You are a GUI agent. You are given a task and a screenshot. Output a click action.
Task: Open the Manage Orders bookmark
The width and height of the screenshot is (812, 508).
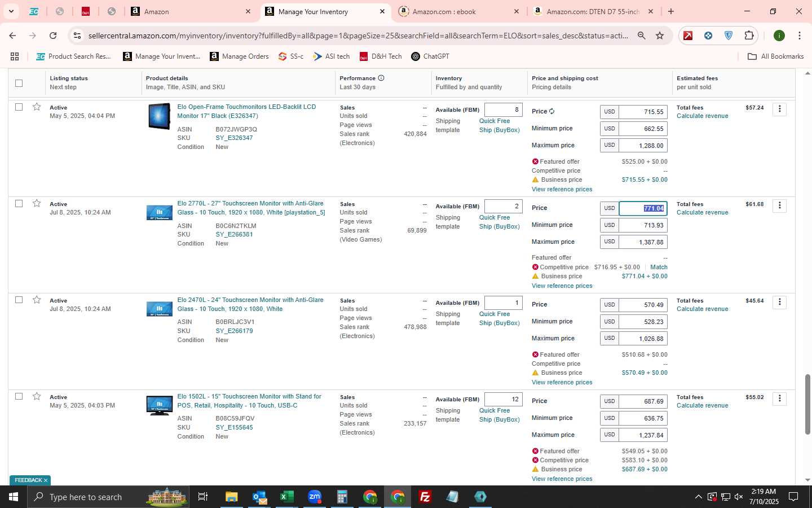(x=239, y=56)
